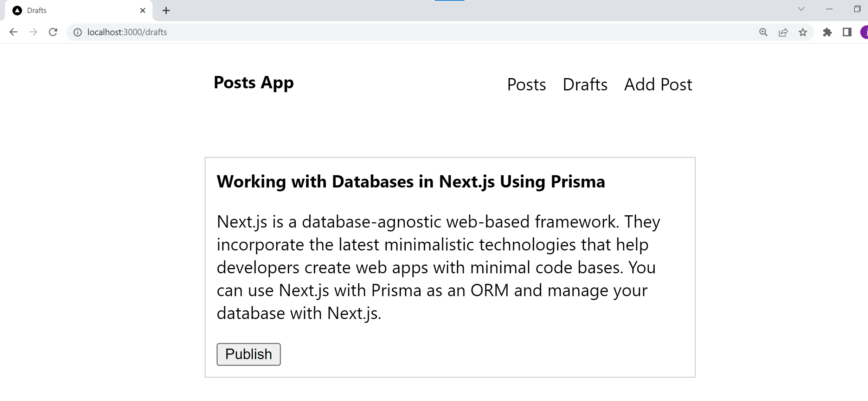The height and width of the screenshot is (401, 868).
Task: Open the user profile avatar
Action: click(864, 32)
